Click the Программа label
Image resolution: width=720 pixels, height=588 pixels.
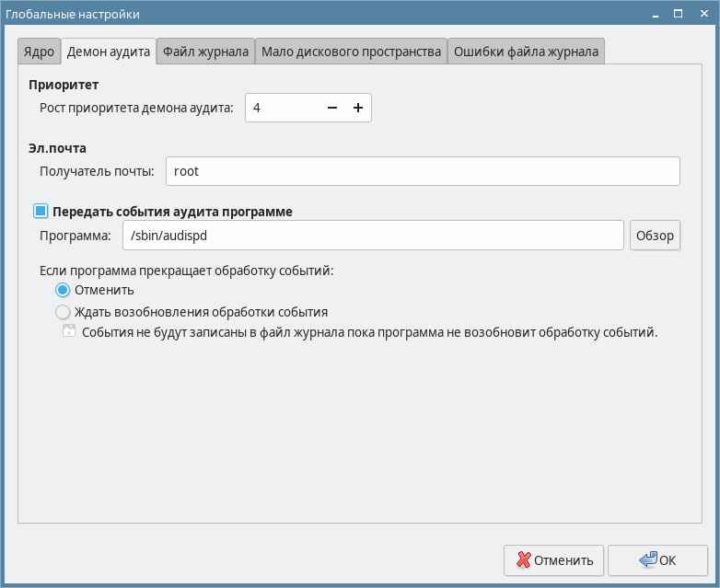(75, 236)
